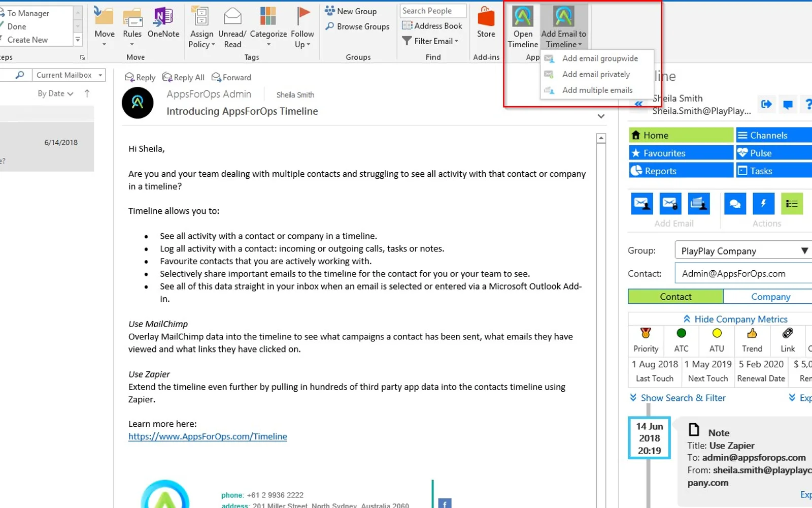The image size is (812, 508).
Task: Open the Categorize color menu
Action: pos(268,27)
